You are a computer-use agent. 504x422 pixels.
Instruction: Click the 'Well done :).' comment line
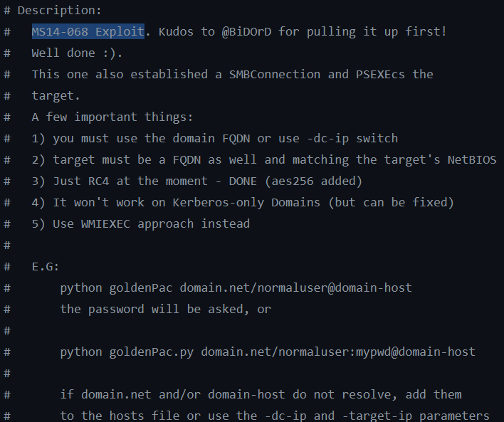tap(77, 53)
